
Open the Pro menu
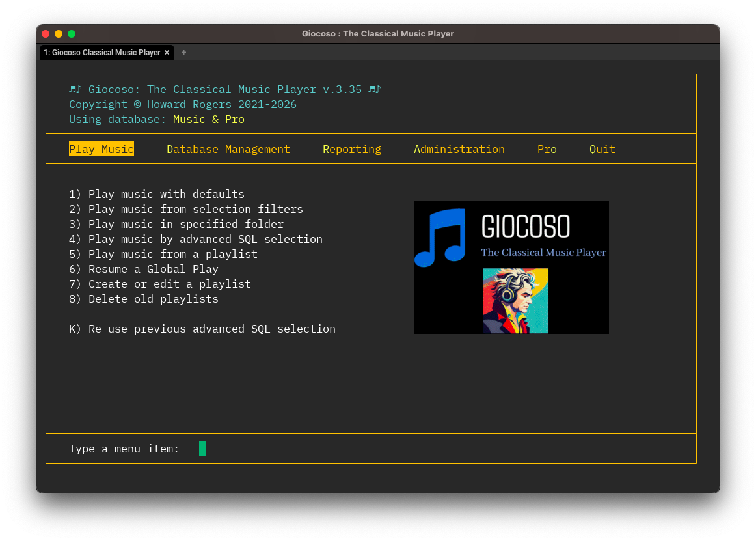tap(547, 149)
